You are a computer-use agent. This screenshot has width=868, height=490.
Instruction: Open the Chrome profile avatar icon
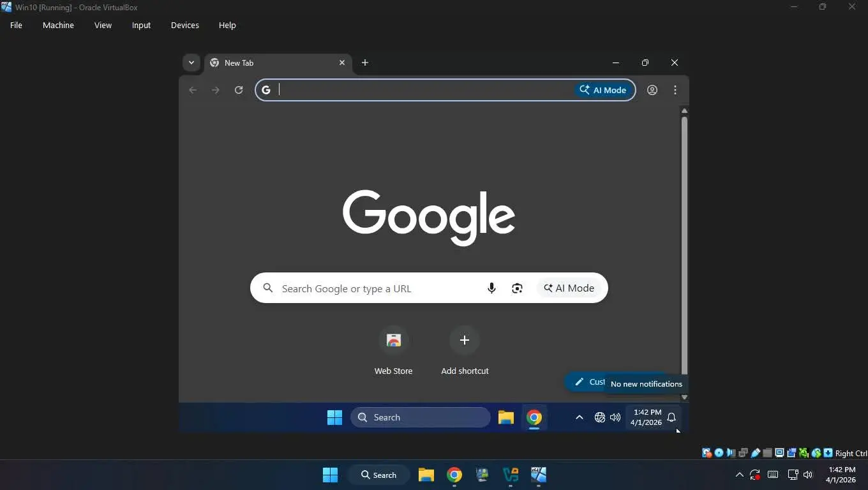[652, 90]
